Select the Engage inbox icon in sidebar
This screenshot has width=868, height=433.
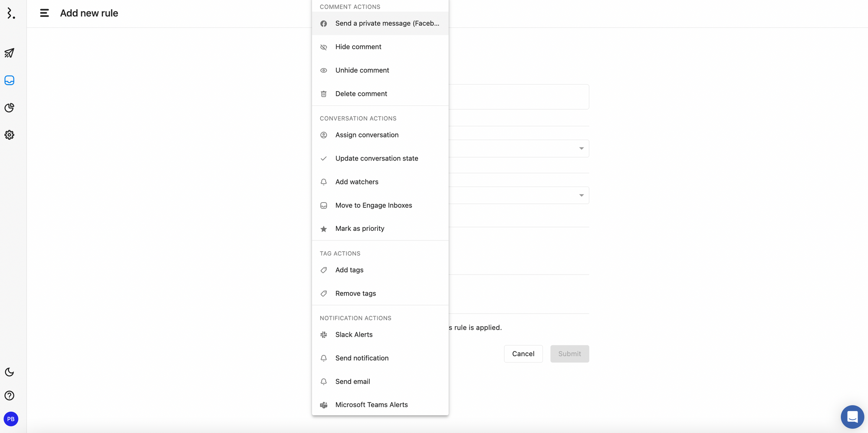coord(9,80)
